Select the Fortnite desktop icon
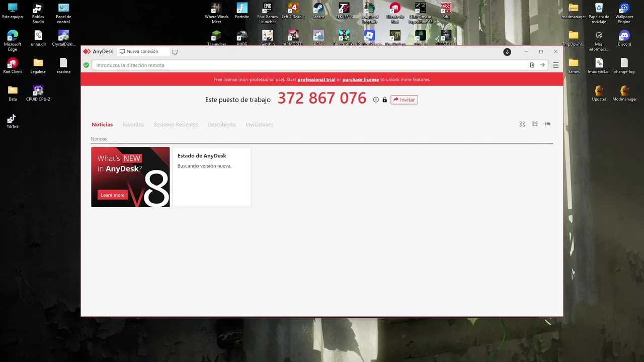644x362 pixels. coord(242,11)
